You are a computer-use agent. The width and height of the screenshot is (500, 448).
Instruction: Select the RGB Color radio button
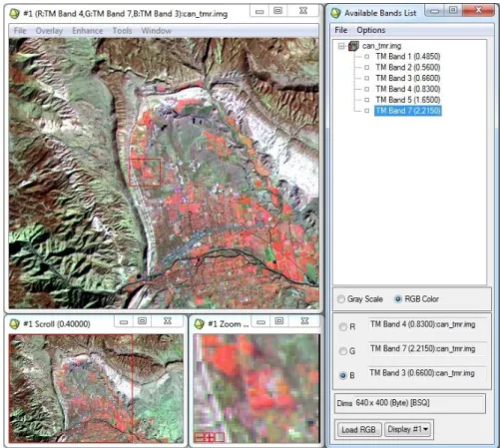398,299
